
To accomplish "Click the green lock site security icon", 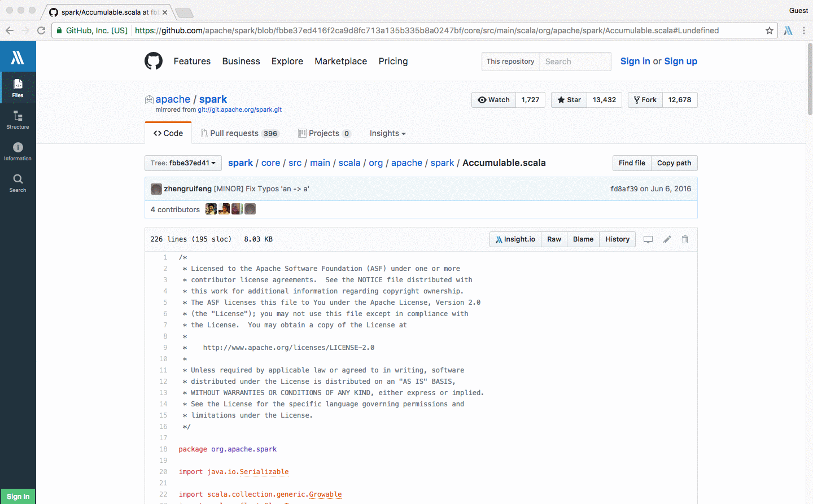I will [x=59, y=30].
